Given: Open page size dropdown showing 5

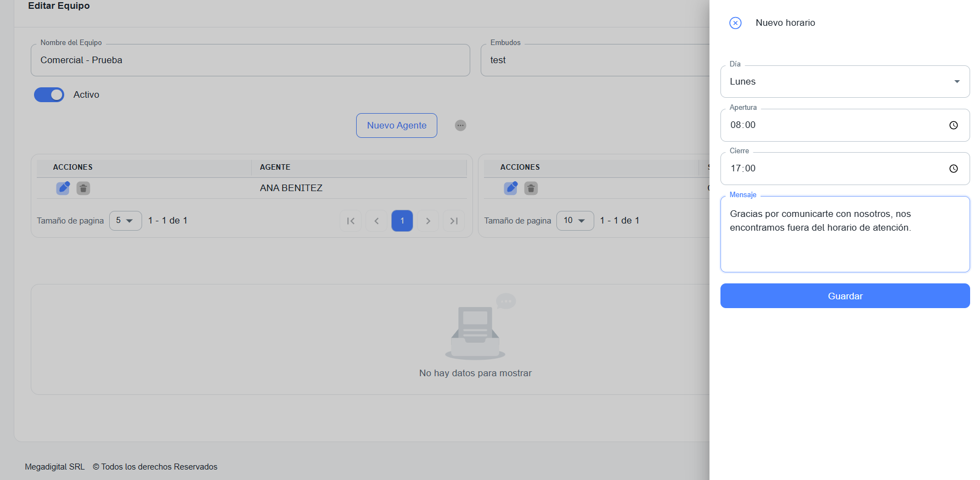Looking at the screenshot, I should (x=125, y=221).
